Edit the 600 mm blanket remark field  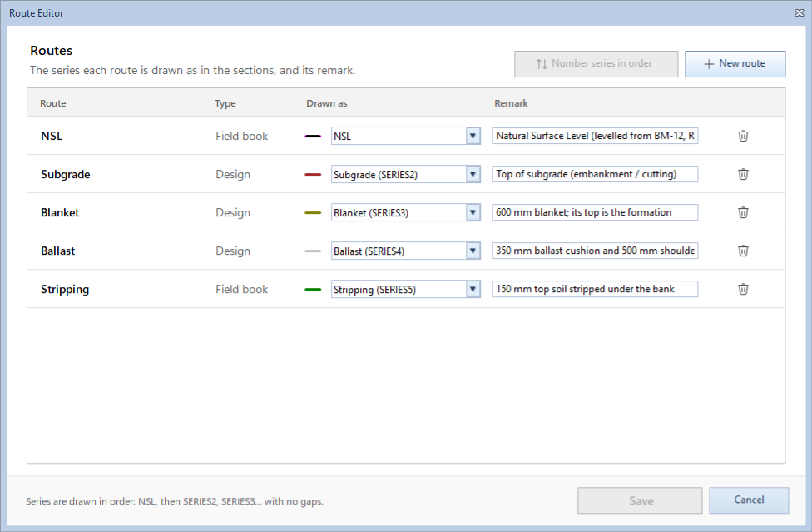coord(595,212)
